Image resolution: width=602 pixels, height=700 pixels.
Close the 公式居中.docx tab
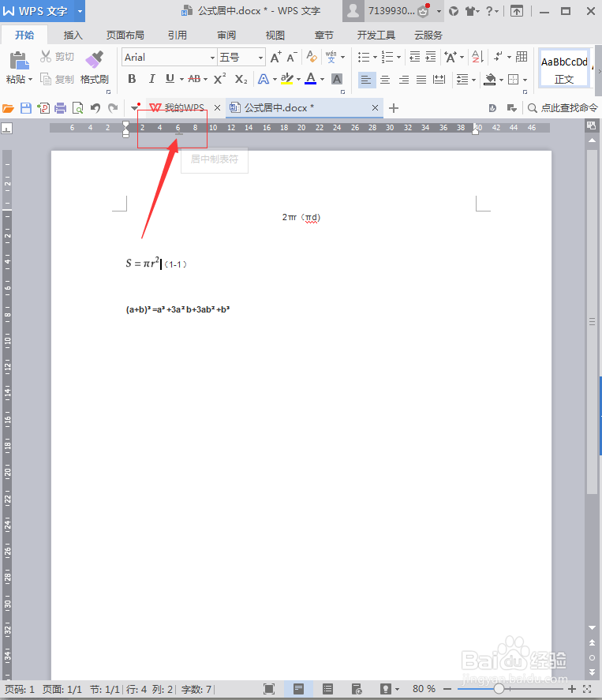pyautogui.click(x=376, y=107)
